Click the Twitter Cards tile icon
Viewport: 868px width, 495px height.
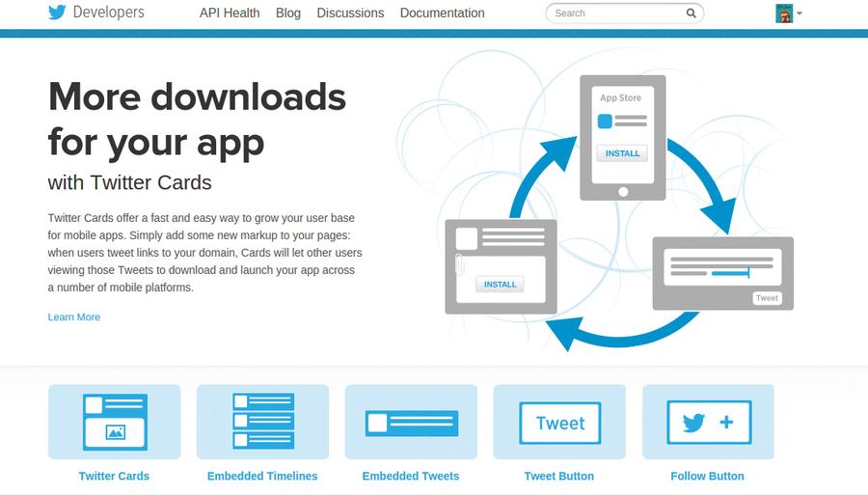click(x=115, y=422)
